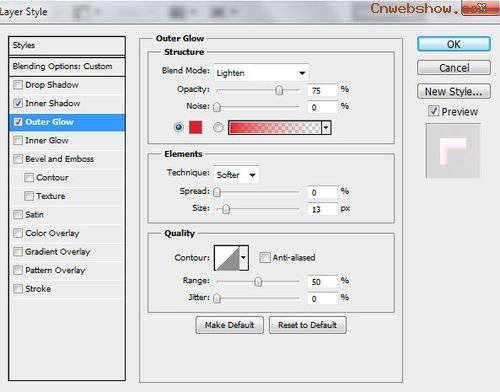This screenshot has width=500, height=392.
Task: Uncheck the Preview checkbox
Action: pyautogui.click(x=433, y=111)
